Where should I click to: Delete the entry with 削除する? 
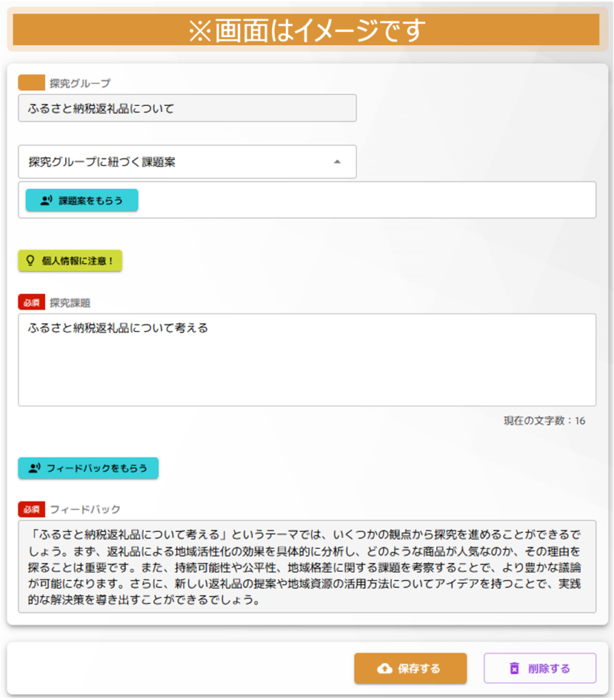tap(539, 669)
